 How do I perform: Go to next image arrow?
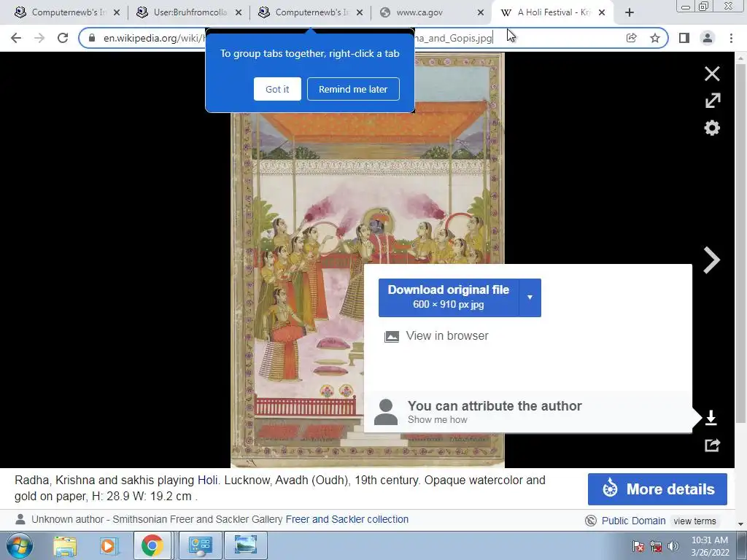click(x=711, y=260)
